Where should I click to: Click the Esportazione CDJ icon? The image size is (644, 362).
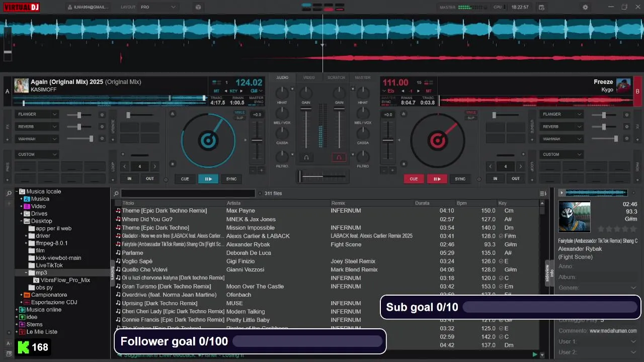(27, 303)
